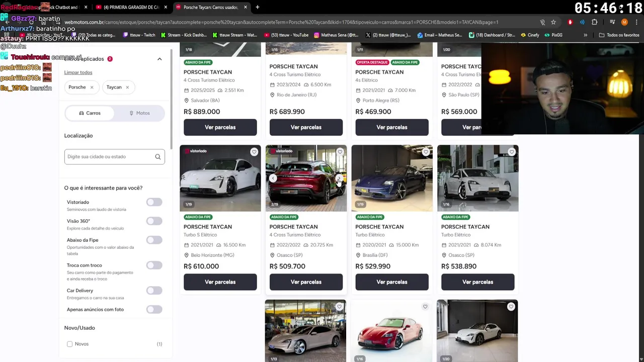Toggle Apenas anúncios com foto switch
Viewport: 644px width, 362px height.
point(154,310)
